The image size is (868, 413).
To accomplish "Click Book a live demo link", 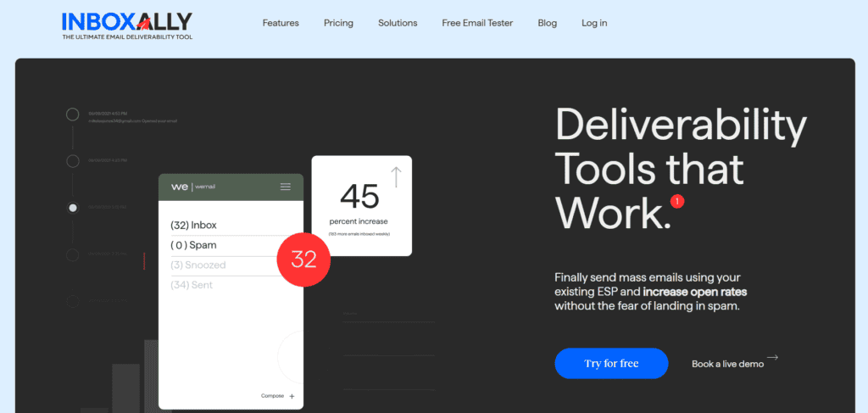I will coord(727,365).
